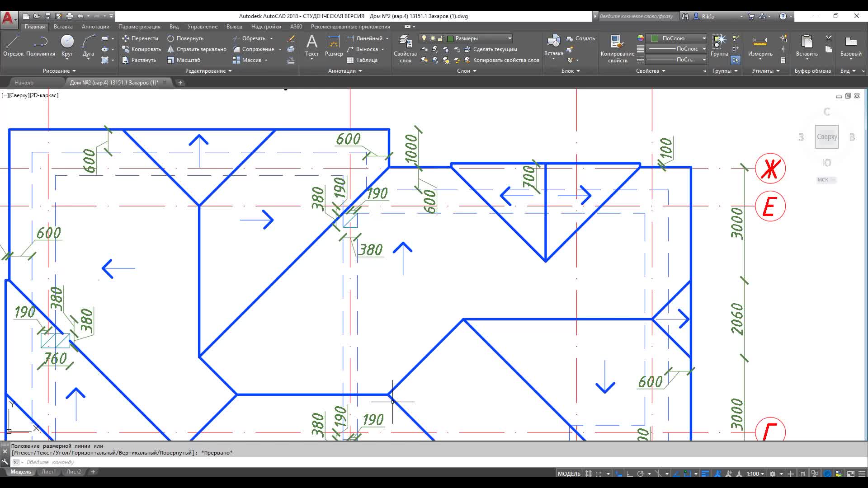Expand the Рисование panel

tap(59, 71)
